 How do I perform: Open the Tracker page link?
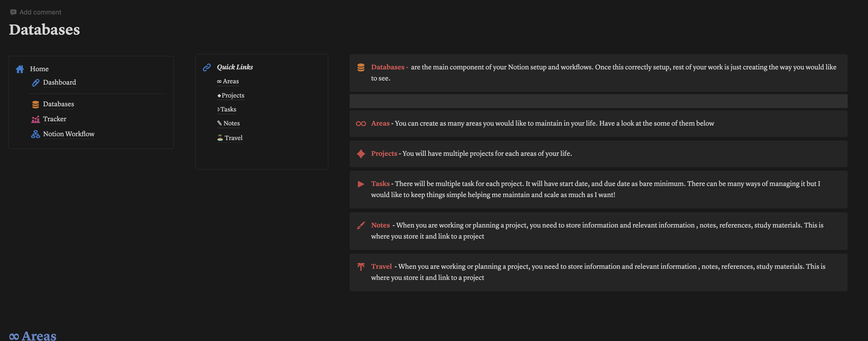55,119
